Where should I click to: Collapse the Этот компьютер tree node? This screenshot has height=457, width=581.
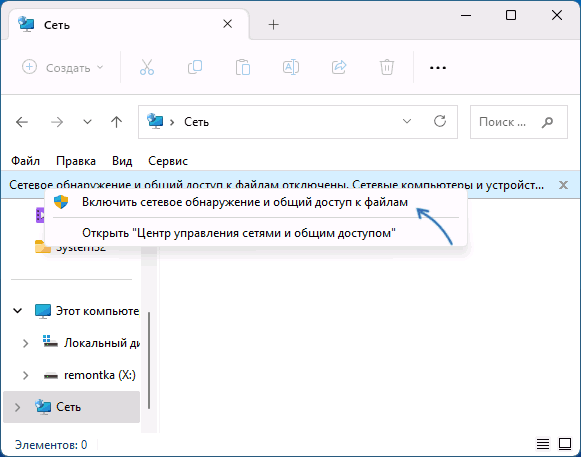pos(17,311)
